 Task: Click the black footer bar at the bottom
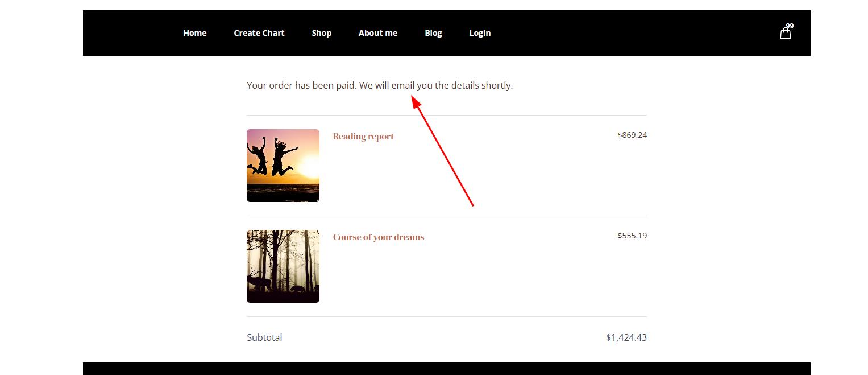click(446, 369)
